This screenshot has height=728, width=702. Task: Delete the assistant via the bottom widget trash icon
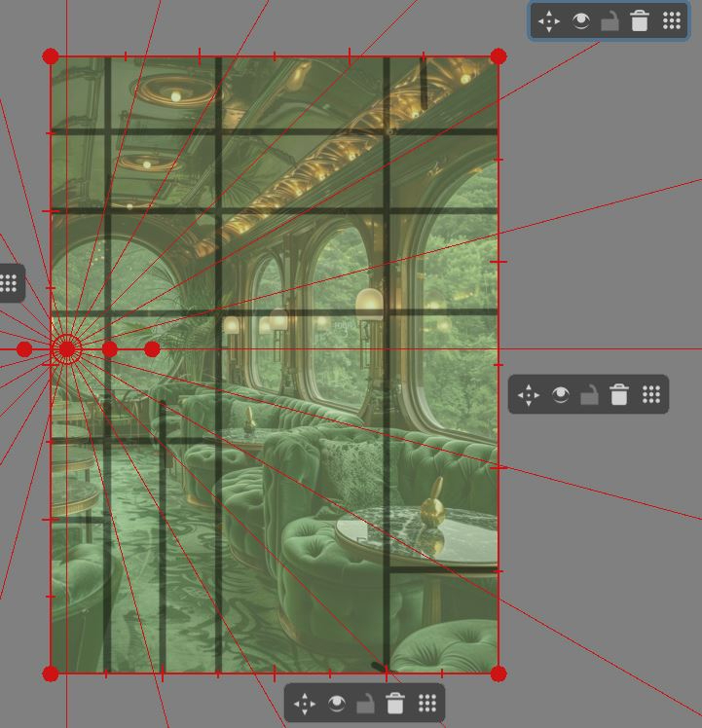pyautogui.click(x=395, y=704)
